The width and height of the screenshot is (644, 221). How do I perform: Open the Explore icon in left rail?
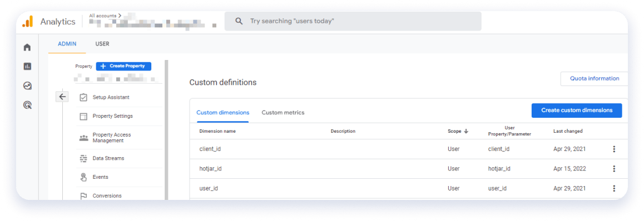tap(27, 86)
